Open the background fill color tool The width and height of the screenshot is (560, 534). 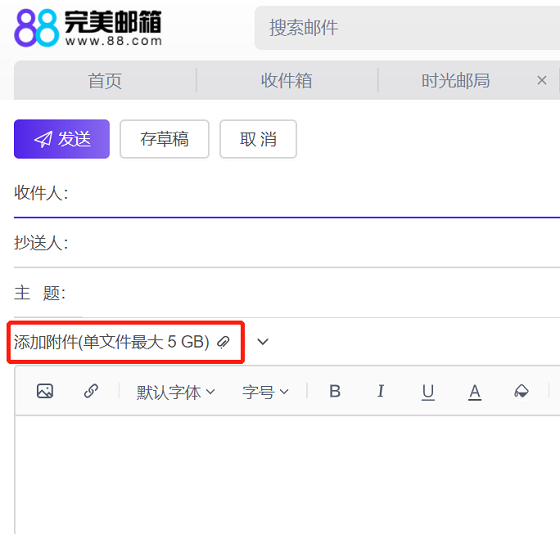[x=521, y=391]
